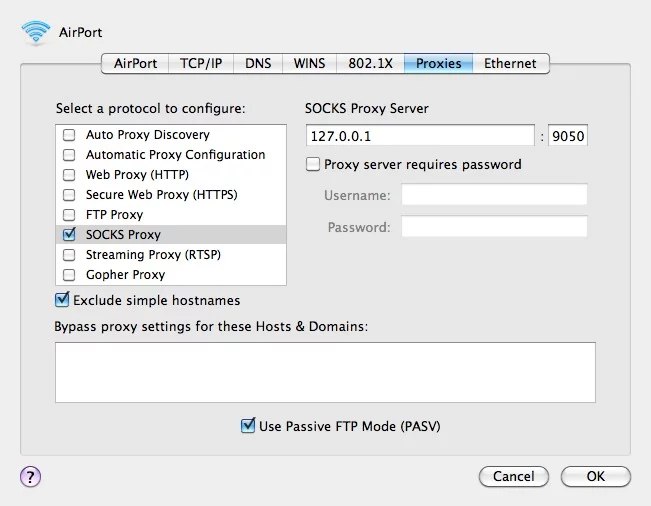Toggle Exclude simple hostnames checkbox

pos(62,300)
